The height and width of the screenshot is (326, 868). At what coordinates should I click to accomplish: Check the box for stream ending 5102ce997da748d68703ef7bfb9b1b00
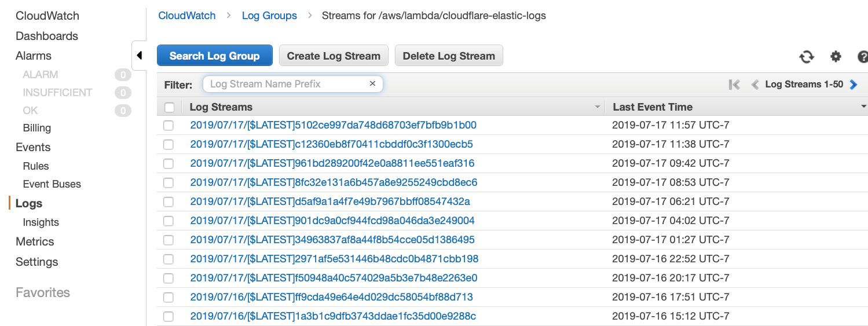(169, 126)
